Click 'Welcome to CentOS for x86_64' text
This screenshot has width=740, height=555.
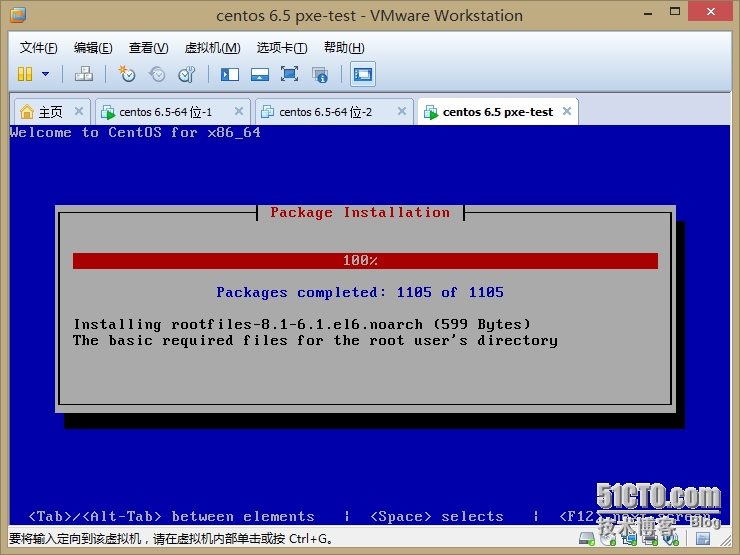(x=135, y=133)
